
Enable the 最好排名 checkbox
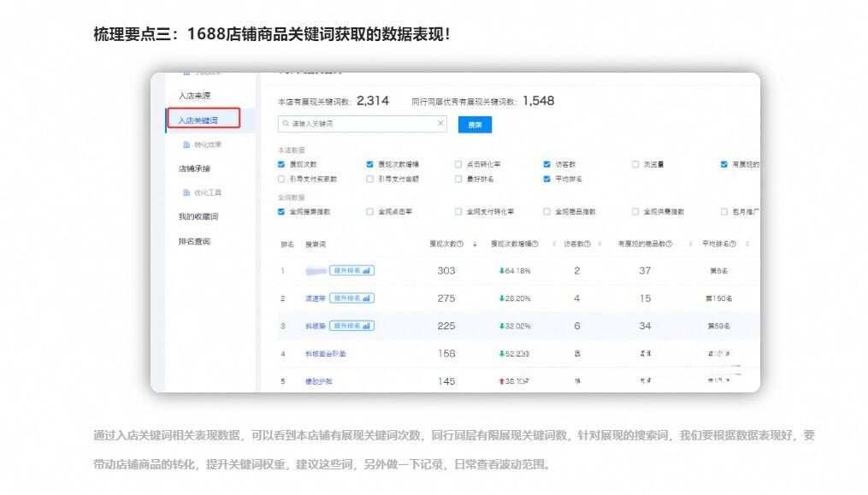pyautogui.click(x=458, y=179)
